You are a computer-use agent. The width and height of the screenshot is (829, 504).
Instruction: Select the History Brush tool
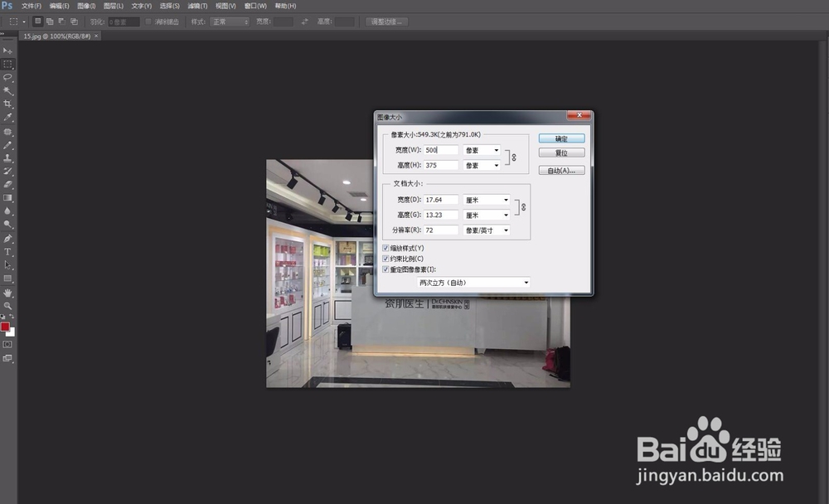click(x=7, y=172)
